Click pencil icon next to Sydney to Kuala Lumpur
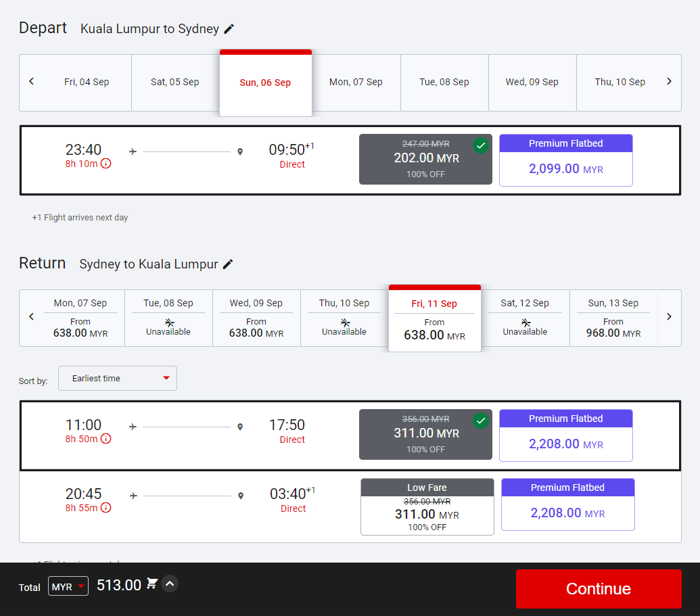Viewport: 700px width, 616px height. tap(228, 264)
